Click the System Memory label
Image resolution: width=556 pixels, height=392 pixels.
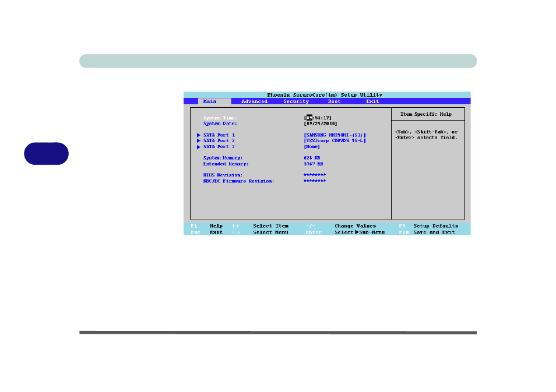point(223,158)
